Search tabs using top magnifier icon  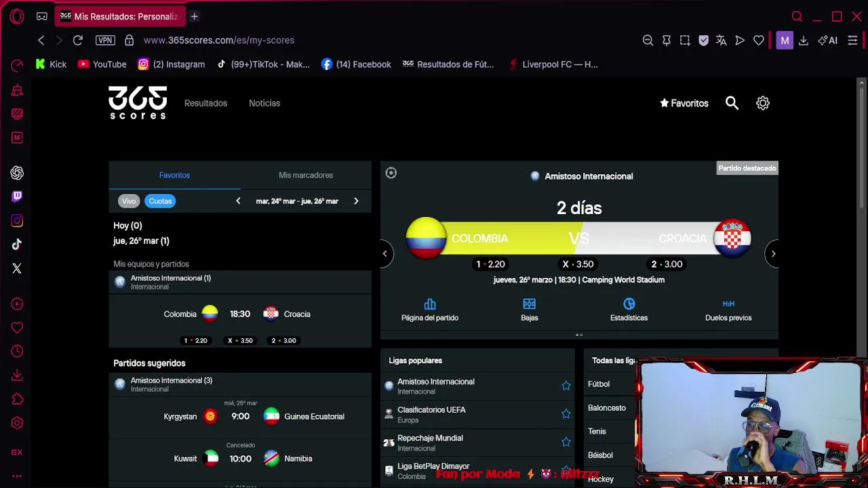797,16
